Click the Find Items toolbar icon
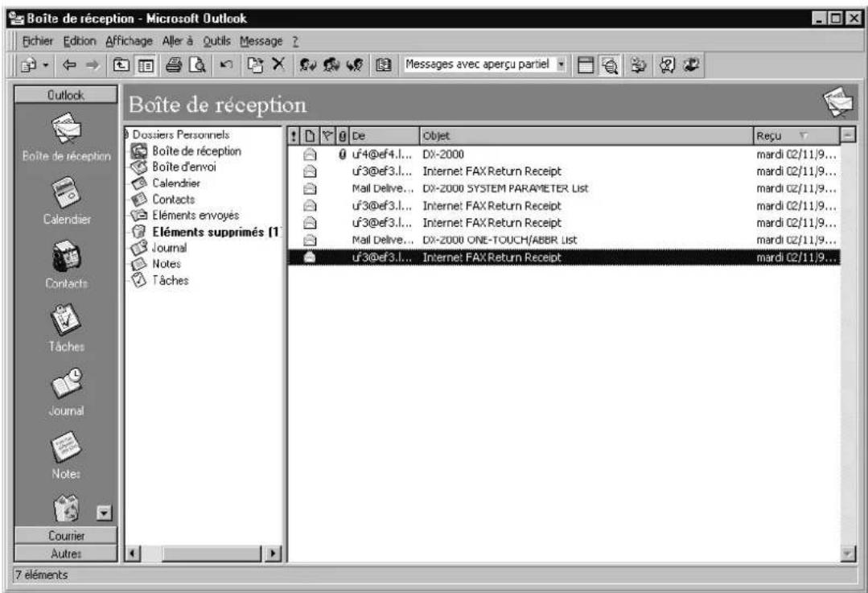 pos(638,65)
